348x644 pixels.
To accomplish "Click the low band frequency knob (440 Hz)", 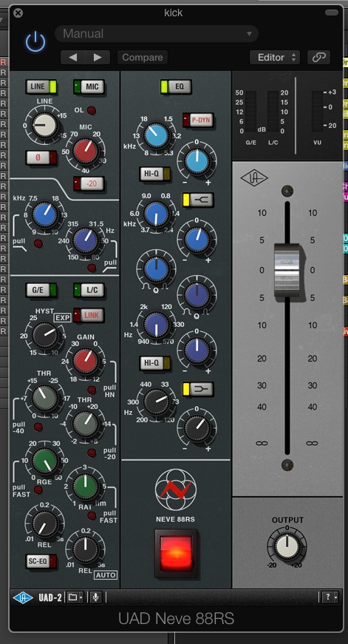I will pos(156,402).
